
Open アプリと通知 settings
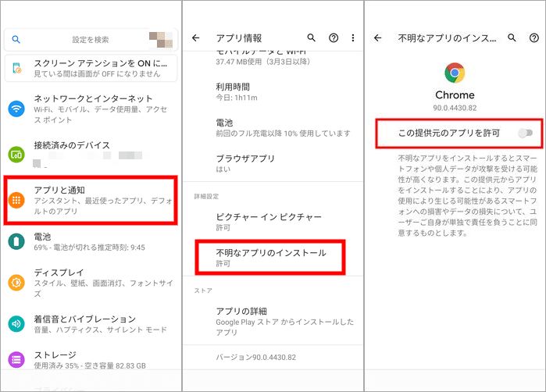pyautogui.click(x=91, y=200)
